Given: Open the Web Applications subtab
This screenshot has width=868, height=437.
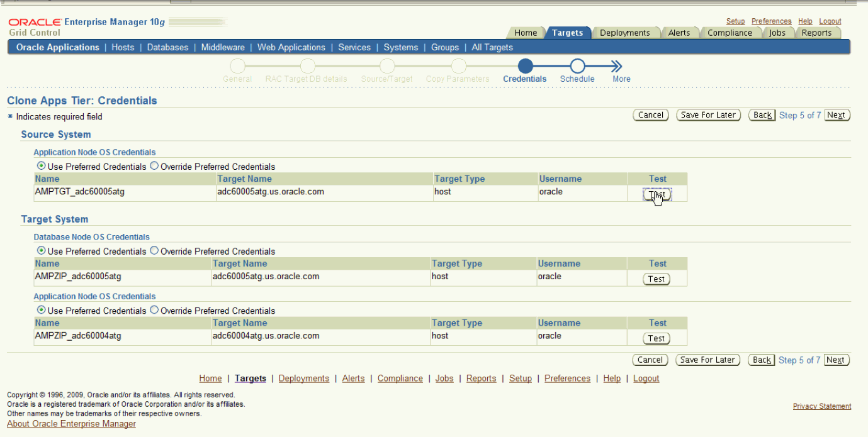Looking at the screenshot, I should [x=291, y=47].
